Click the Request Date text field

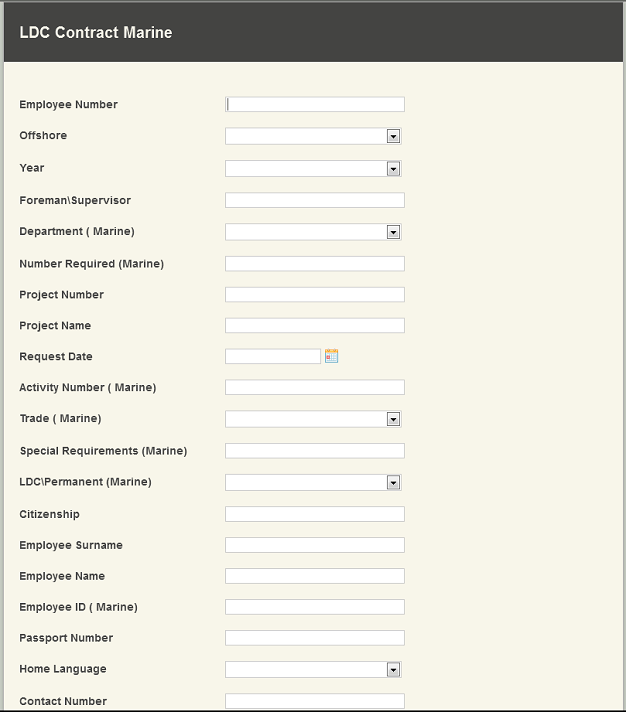point(273,356)
